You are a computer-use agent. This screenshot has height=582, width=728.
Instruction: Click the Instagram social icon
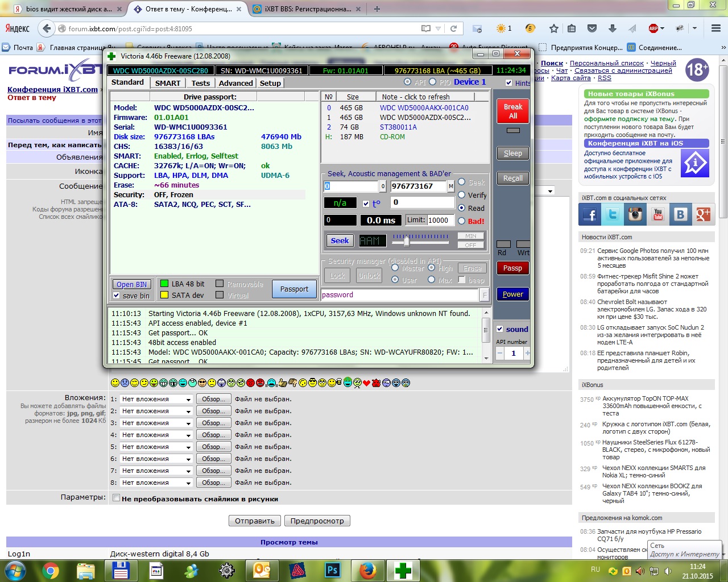pyautogui.click(x=635, y=214)
